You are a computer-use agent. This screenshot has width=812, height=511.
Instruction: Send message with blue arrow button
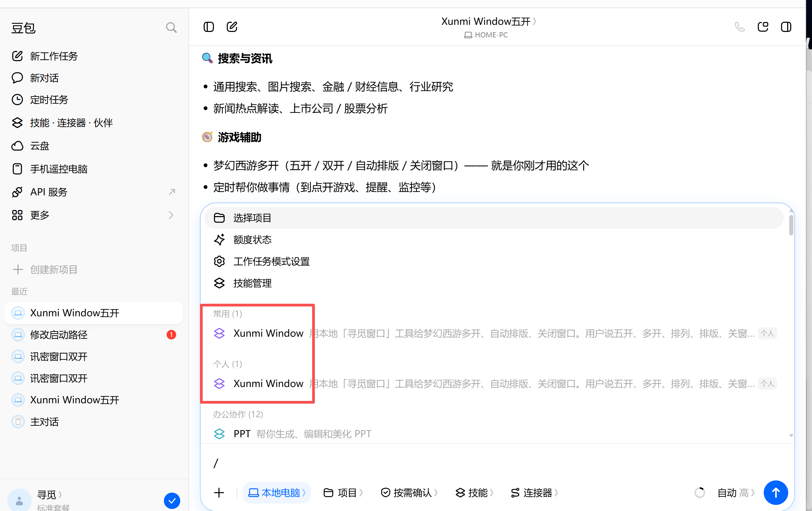[776, 493]
